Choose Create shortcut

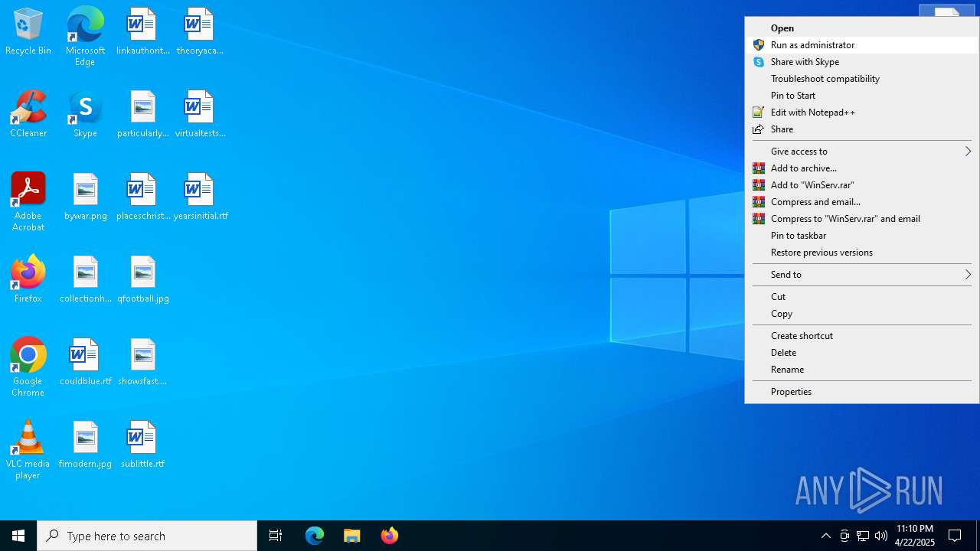tap(862, 336)
